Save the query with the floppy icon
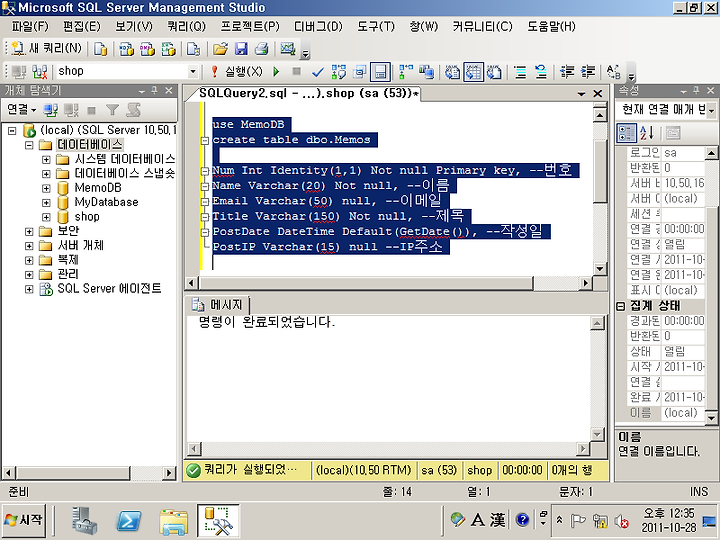The image size is (720, 540). tap(241, 49)
